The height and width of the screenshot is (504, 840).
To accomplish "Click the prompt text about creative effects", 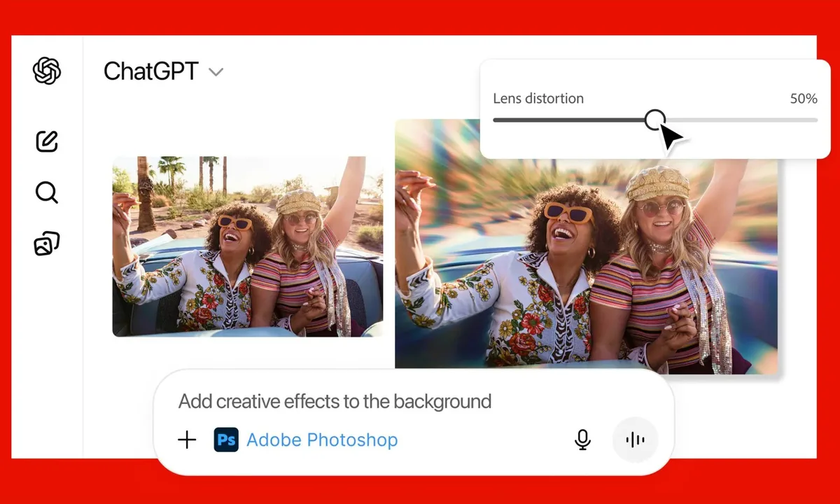I will [x=335, y=401].
